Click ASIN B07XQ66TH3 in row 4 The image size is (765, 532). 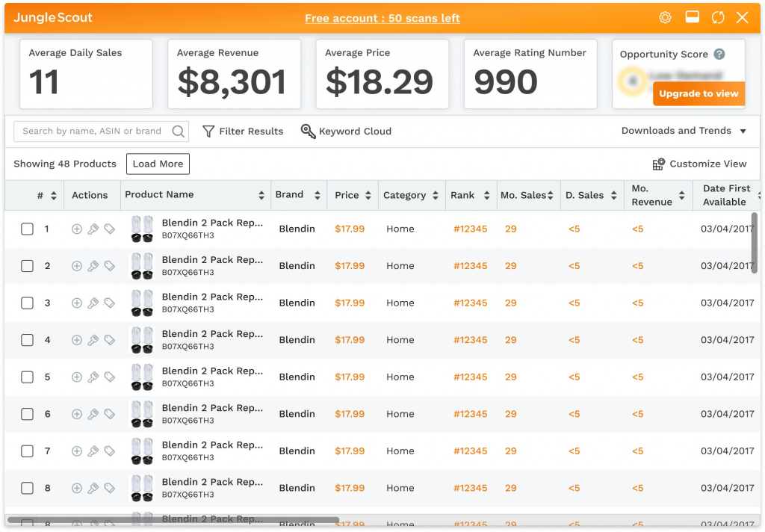tap(188, 347)
